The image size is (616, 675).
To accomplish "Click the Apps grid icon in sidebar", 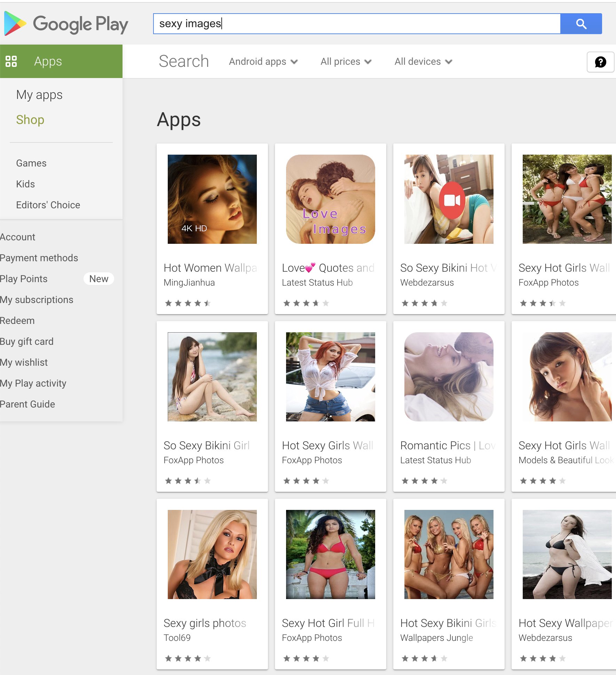I will [11, 61].
